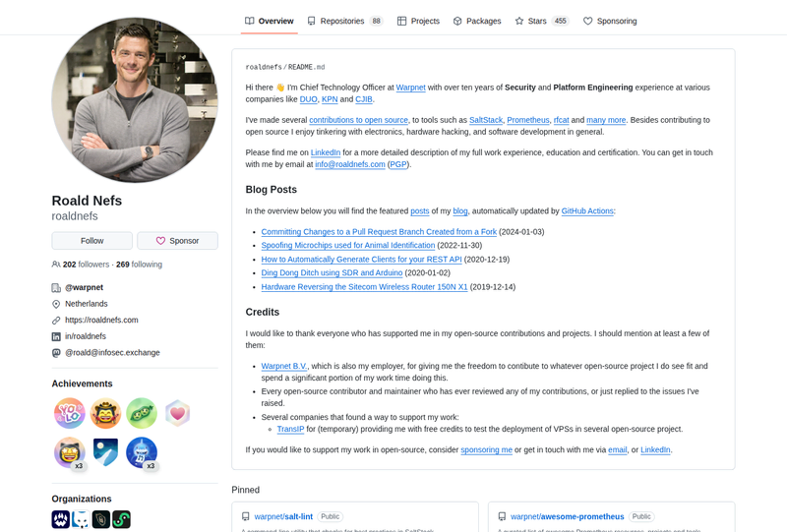
Task: Open the Sponsoring tab
Action: [x=610, y=21]
